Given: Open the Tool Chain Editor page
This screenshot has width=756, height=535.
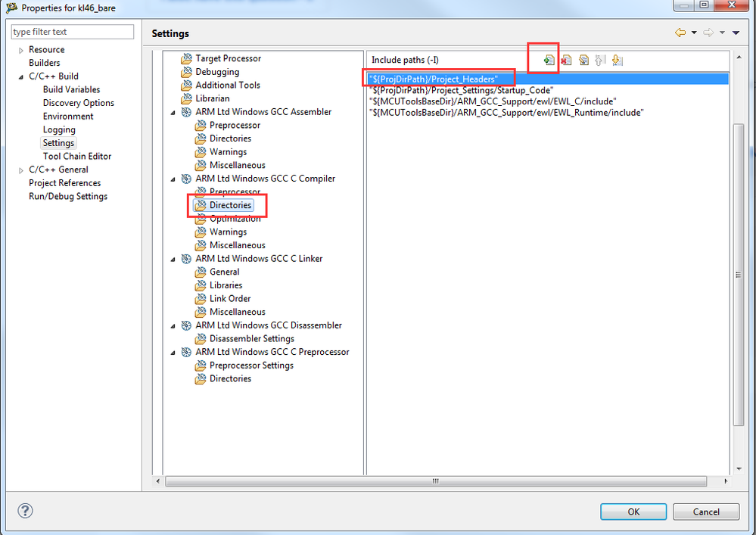Looking at the screenshot, I should [x=77, y=157].
